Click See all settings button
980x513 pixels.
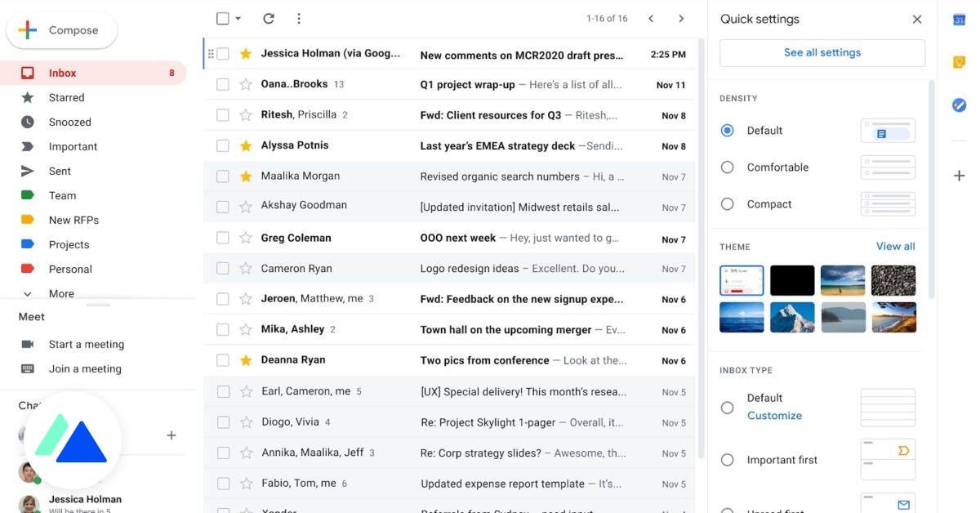pos(822,52)
